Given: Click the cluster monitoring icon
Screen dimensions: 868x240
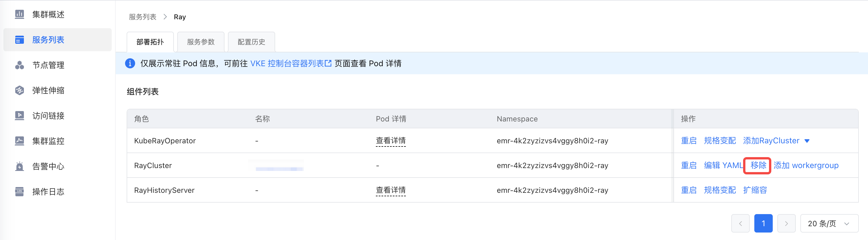Looking at the screenshot, I should 20,141.
